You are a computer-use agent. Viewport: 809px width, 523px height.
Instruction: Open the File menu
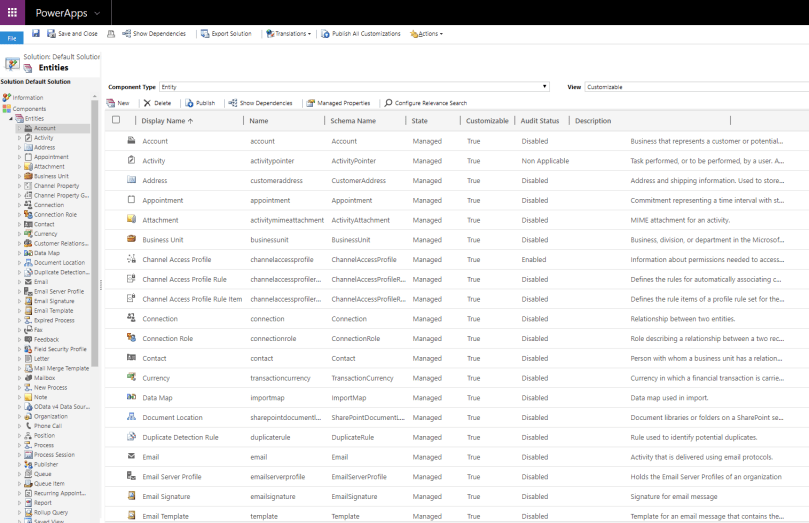(11, 37)
